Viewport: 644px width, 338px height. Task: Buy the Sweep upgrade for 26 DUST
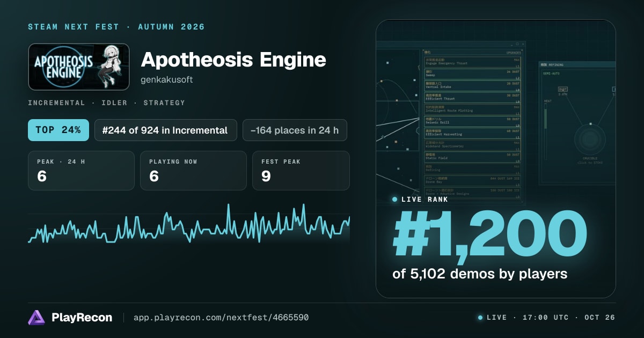472,74
